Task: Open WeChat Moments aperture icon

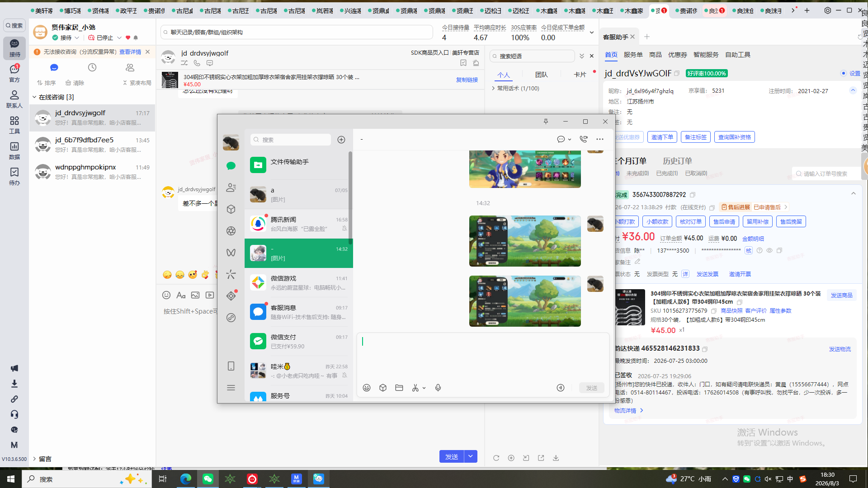Action: (231, 231)
